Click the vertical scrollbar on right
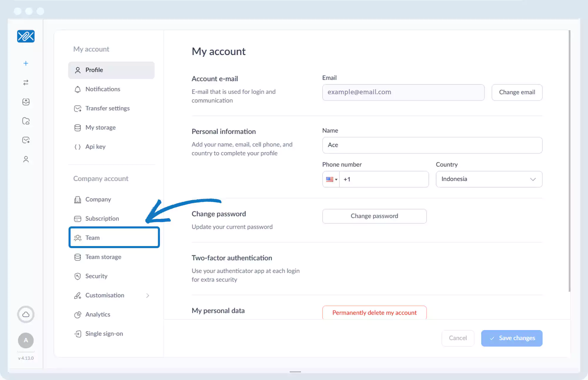 [569, 160]
